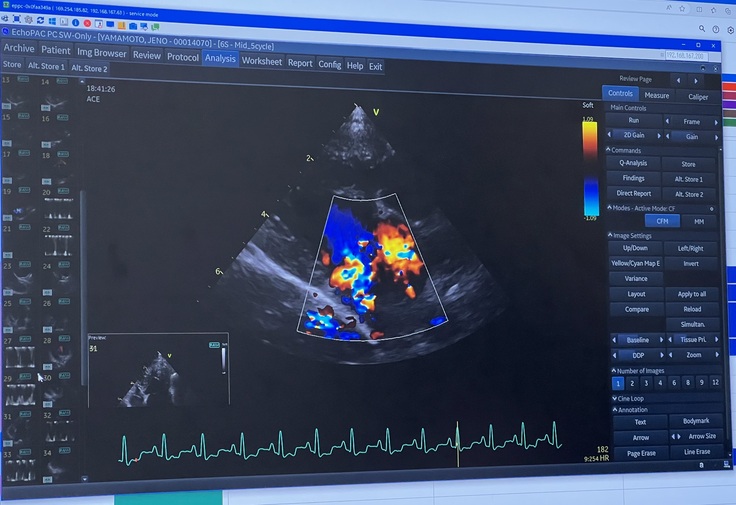Collapse the Commands section

(x=610, y=150)
